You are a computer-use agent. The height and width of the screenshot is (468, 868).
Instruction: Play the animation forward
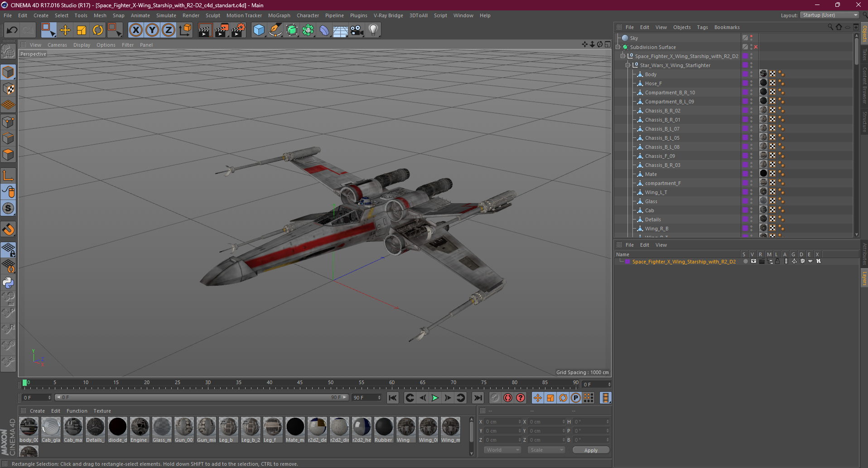pyautogui.click(x=435, y=398)
